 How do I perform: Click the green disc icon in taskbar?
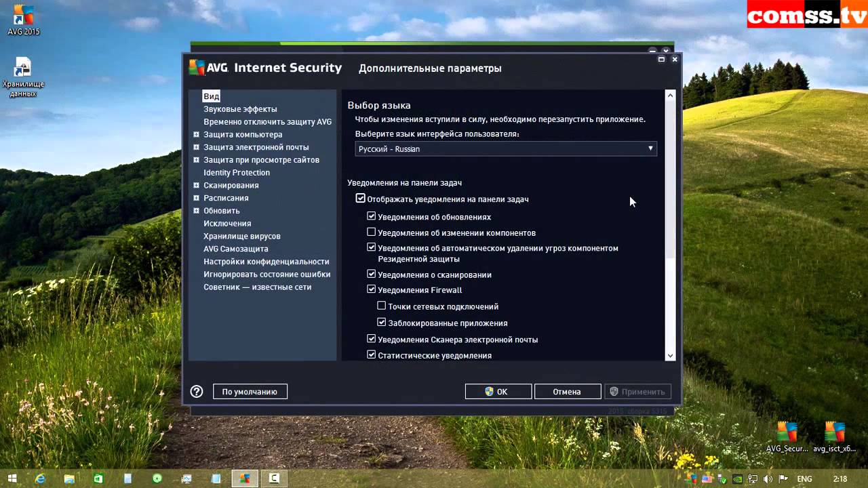tap(157, 479)
